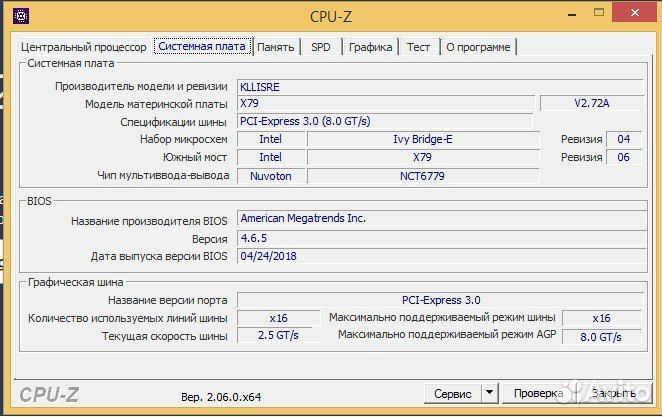662x417 pixels.
Task: Click the current link width x16 field
Action: coord(279,318)
